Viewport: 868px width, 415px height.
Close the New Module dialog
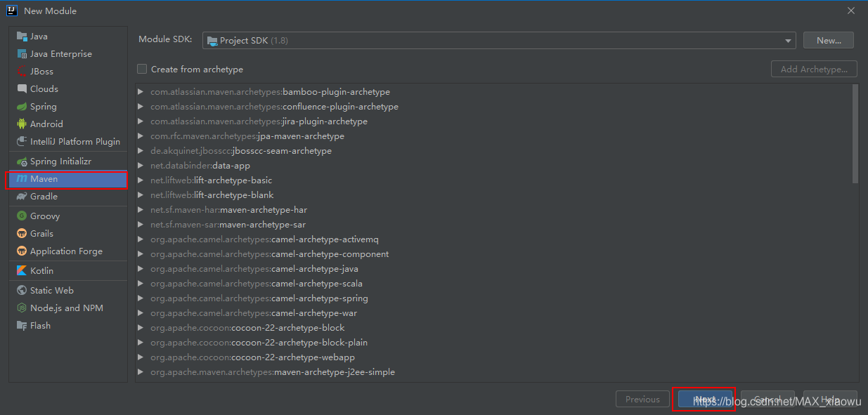click(x=851, y=11)
